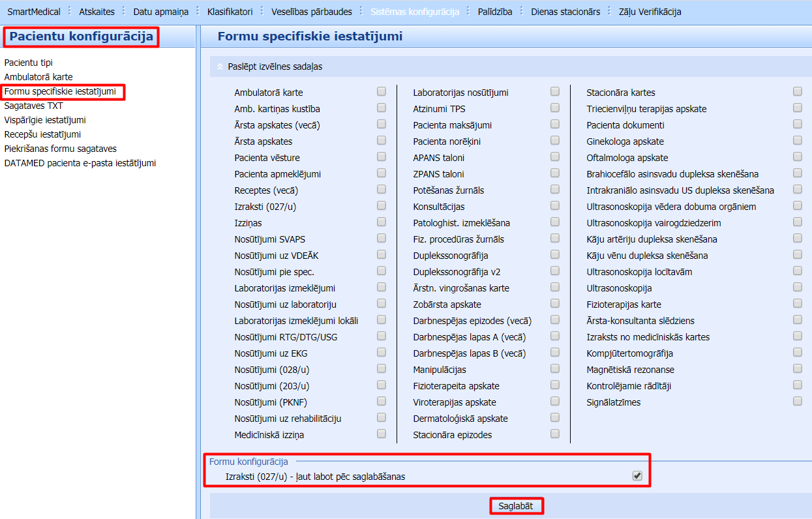Screen dimensions: 812x519
Task: Open the Sistēmas konfigurācija menu
Action: [x=414, y=12]
